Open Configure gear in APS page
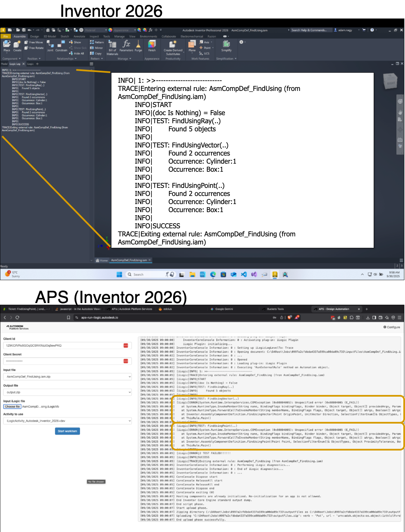 [392, 327]
